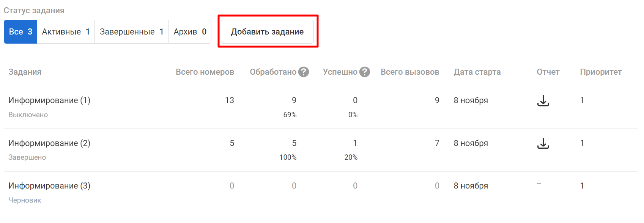Click help icon next to Успешно
Image resolution: width=644 pixels, height=223 pixels.
pyautogui.click(x=365, y=72)
